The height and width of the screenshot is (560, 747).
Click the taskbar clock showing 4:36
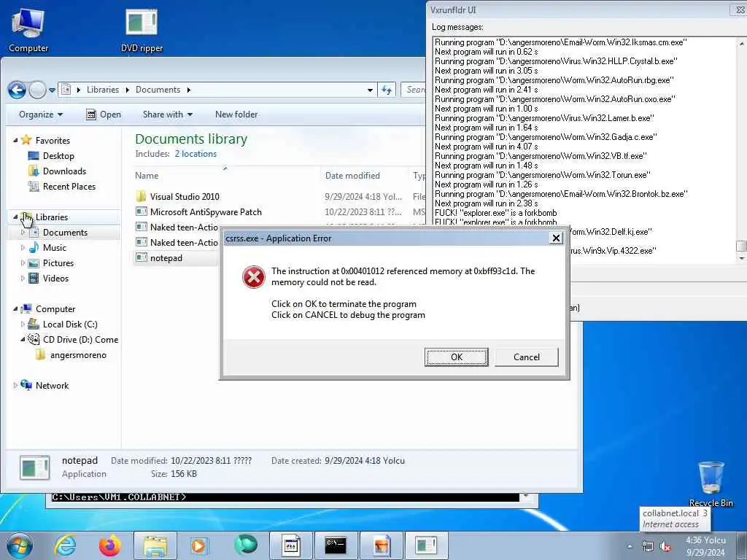coord(705,546)
